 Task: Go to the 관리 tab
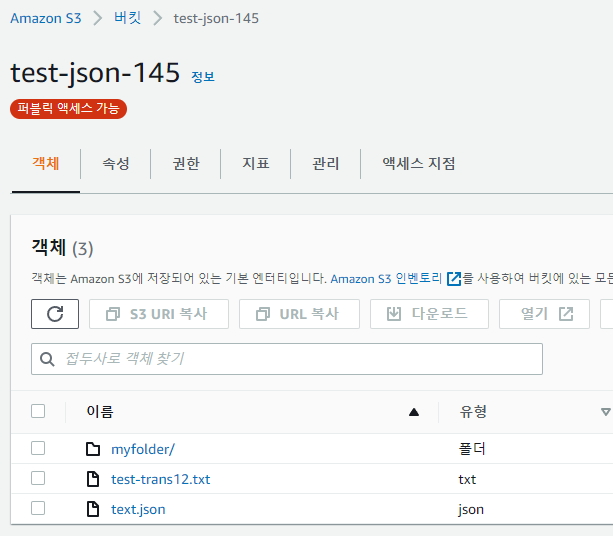325,163
